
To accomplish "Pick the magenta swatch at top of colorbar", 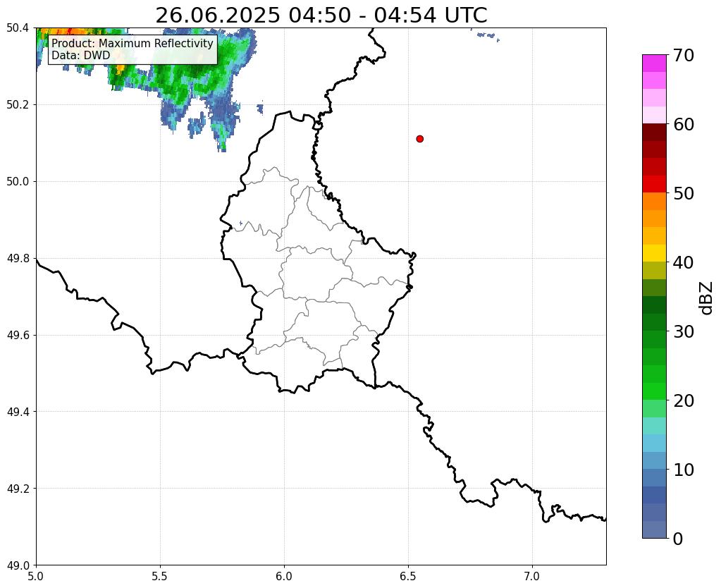I will point(654,63).
